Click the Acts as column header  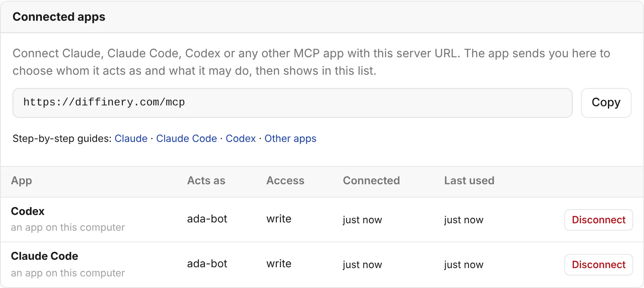tap(206, 181)
